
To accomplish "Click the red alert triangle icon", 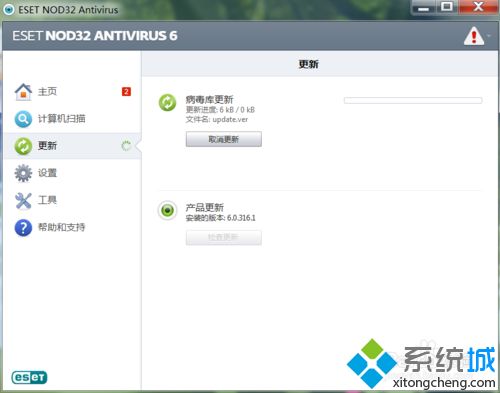I will (x=474, y=36).
